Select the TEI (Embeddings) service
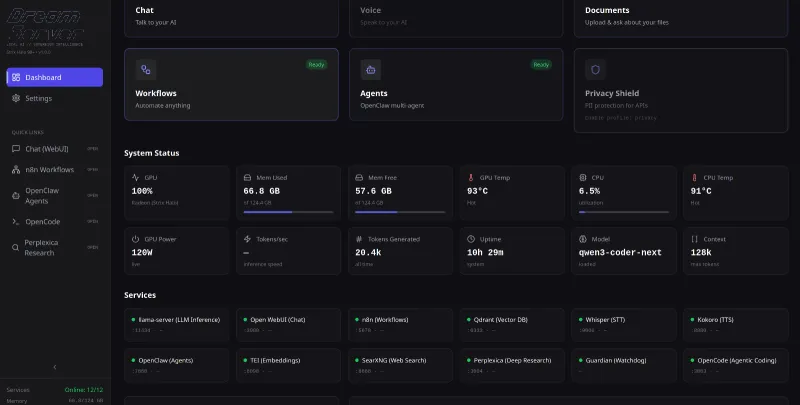Screen dimensions: 800x405 tap(288, 365)
